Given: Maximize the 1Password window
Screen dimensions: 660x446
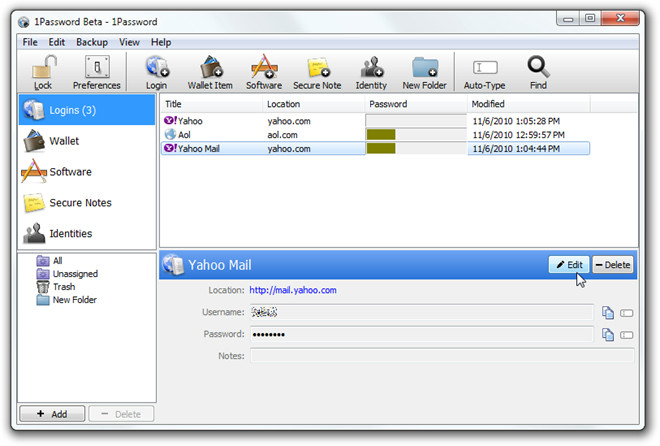Looking at the screenshot, I should (590, 19).
